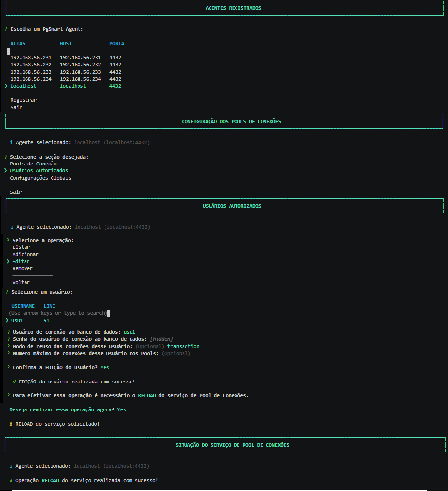Click the usu1 value after Usuário de conexão

point(129,332)
